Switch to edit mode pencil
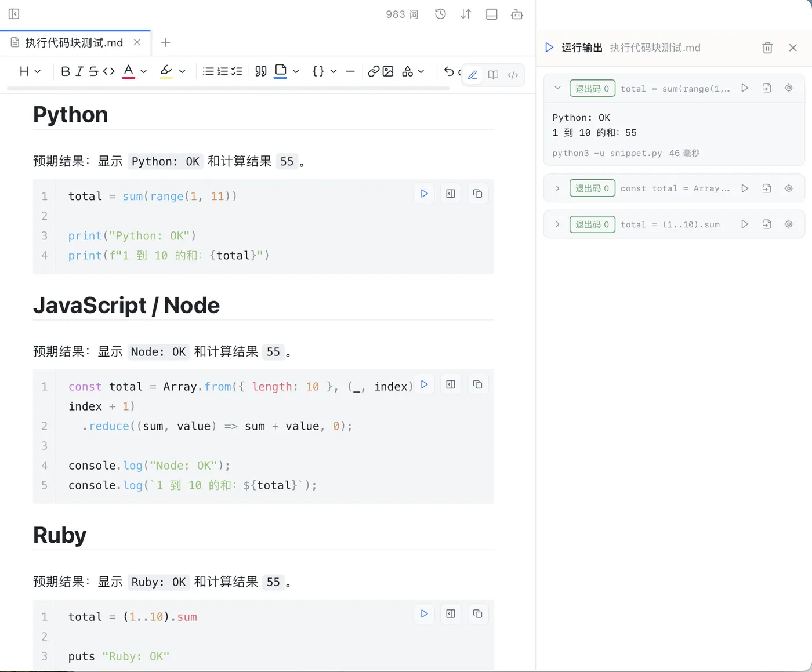812x672 pixels. tap(473, 75)
